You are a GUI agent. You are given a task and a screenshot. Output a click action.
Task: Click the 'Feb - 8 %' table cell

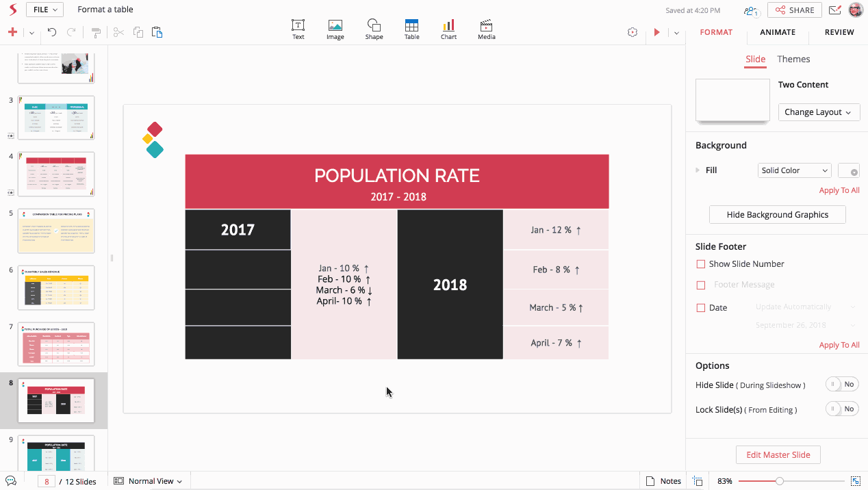(x=556, y=270)
